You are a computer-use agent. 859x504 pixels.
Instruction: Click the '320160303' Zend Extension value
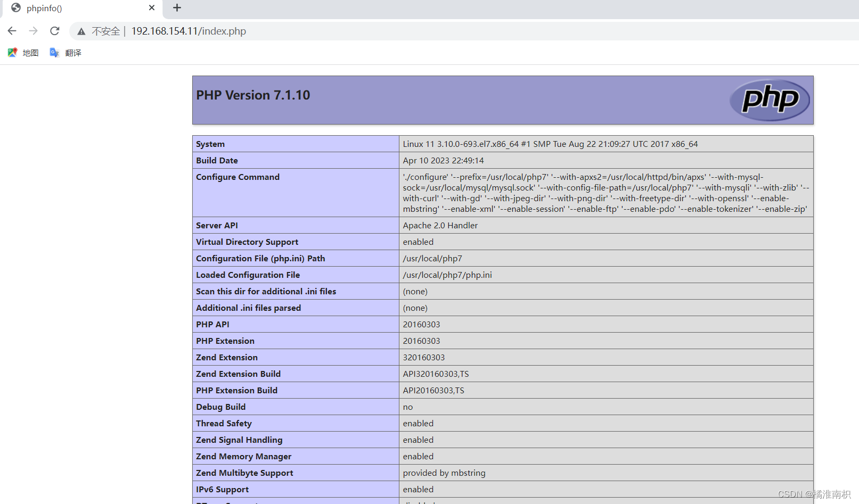424,358
